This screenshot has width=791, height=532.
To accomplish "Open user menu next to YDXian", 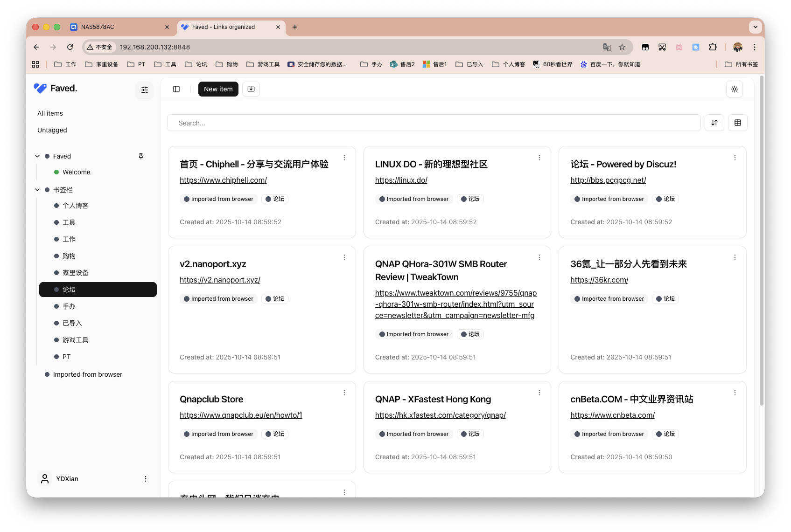I will [x=146, y=479].
